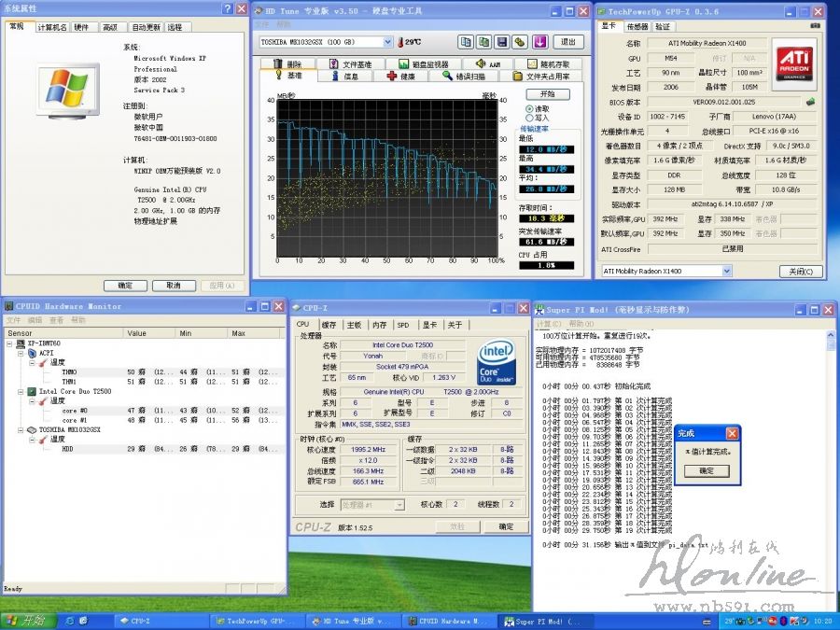Image resolution: width=840 pixels, height=630 pixels.
Task: Open the ATI Mobility Radeon X1400 dropdown
Action: pyautogui.click(x=726, y=271)
